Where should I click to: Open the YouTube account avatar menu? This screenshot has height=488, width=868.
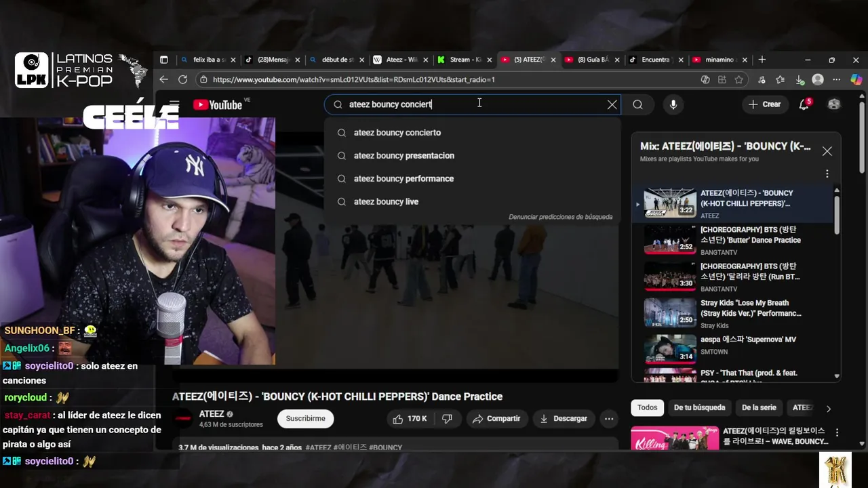(834, 104)
